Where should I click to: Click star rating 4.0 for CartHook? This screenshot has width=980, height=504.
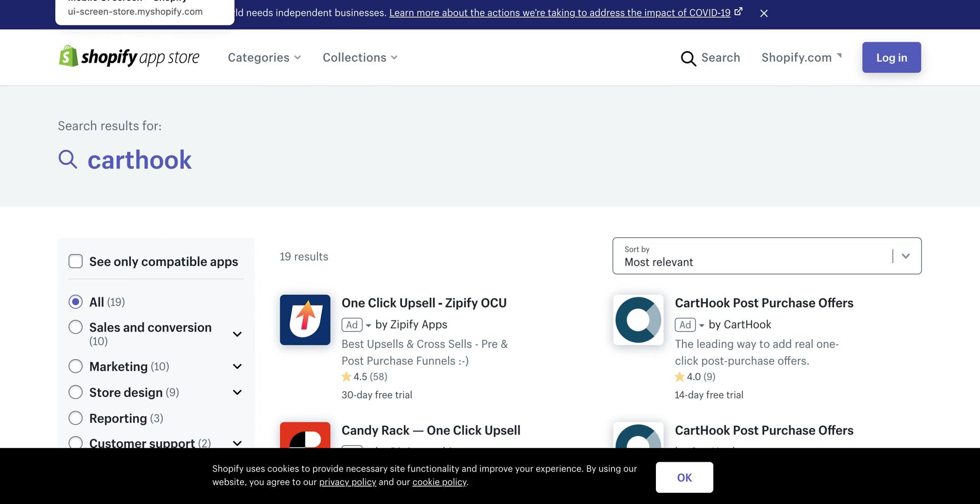click(695, 376)
